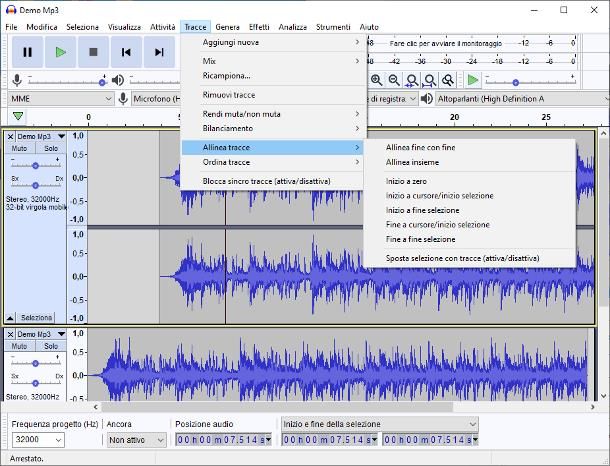Collapse first track with up-arrow button
The height and width of the screenshot is (466, 610).
point(10,318)
